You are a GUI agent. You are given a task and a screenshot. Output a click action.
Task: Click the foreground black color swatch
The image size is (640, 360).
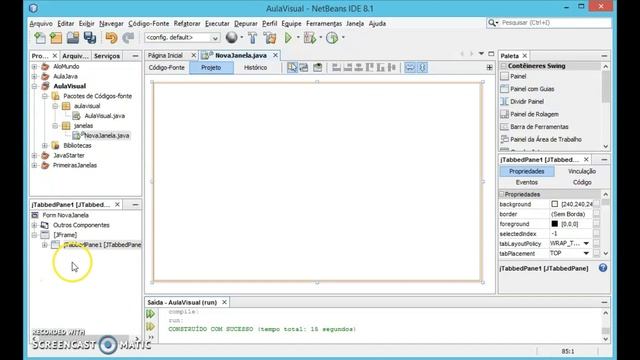click(555, 224)
